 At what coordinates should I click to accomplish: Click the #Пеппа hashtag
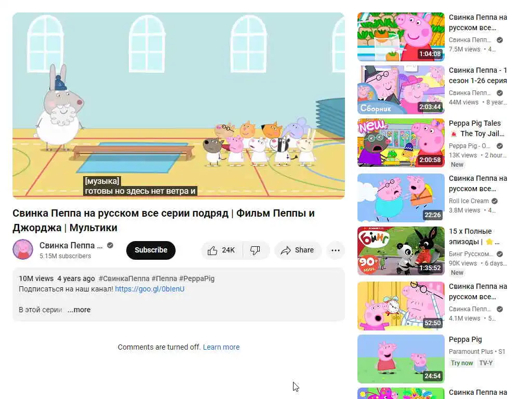click(164, 278)
